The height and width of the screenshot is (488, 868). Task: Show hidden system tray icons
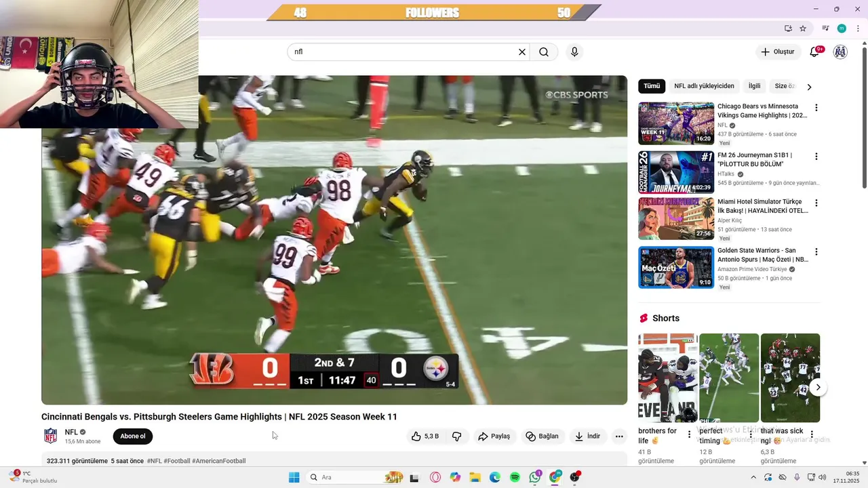tap(753, 477)
